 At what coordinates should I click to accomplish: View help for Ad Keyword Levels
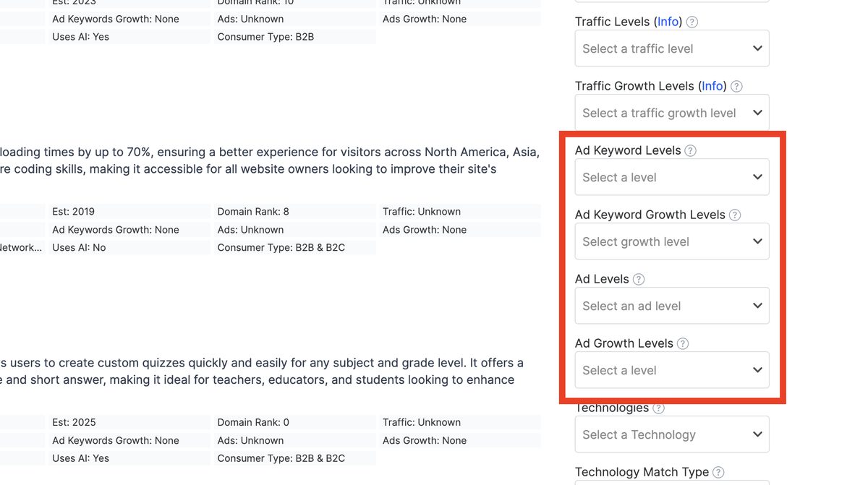click(691, 150)
